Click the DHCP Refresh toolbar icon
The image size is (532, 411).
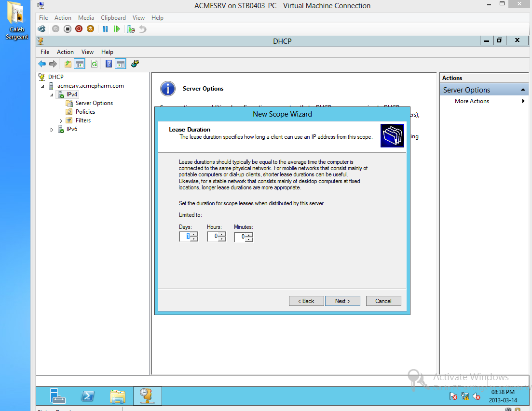pyautogui.click(x=95, y=64)
